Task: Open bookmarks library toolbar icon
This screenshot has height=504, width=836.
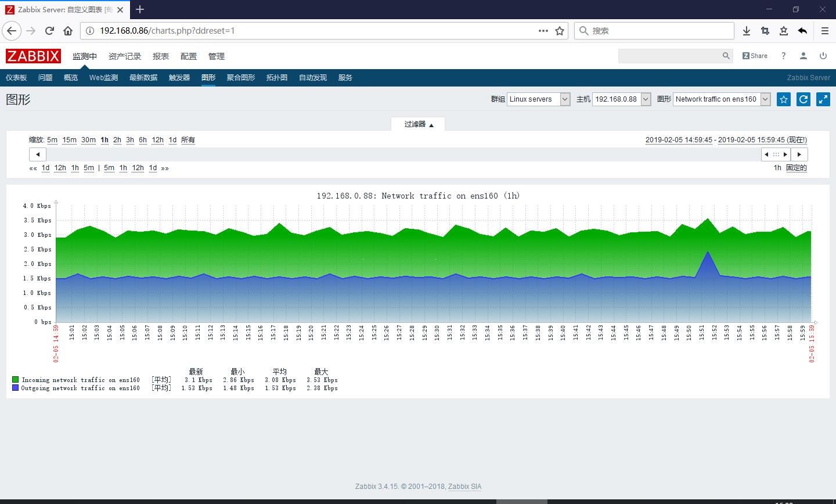Action: click(x=784, y=31)
